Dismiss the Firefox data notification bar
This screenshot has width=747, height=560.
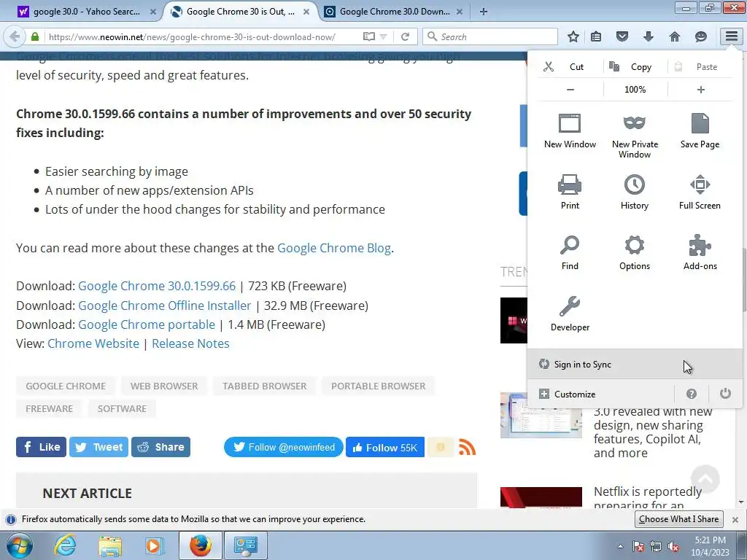735,519
